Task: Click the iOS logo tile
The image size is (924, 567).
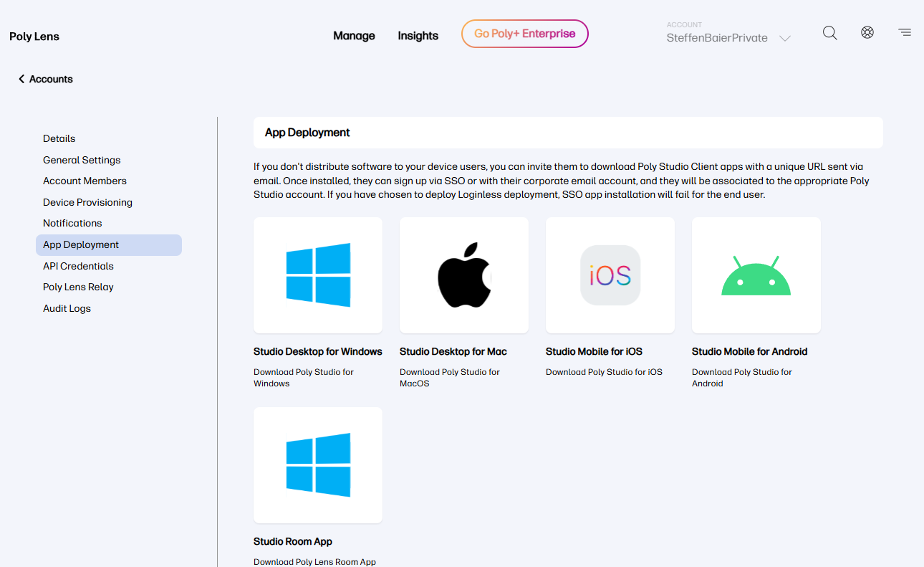Action: pos(610,275)
